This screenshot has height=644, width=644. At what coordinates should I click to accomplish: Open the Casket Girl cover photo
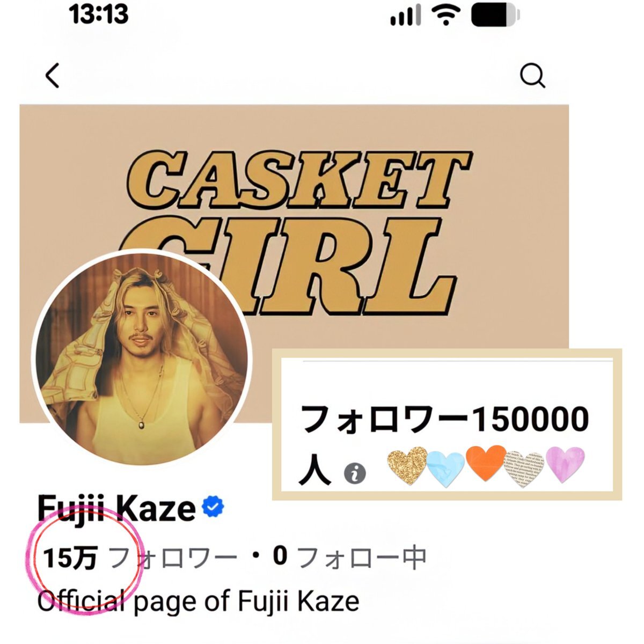coord(294,225)
